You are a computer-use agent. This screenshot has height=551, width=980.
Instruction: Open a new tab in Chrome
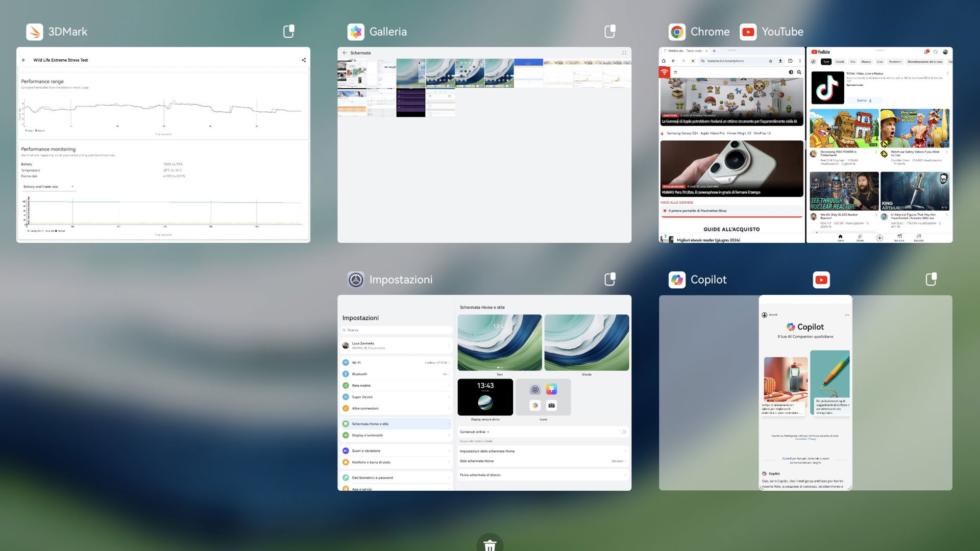pyautogui.click(x=714, y=51)
